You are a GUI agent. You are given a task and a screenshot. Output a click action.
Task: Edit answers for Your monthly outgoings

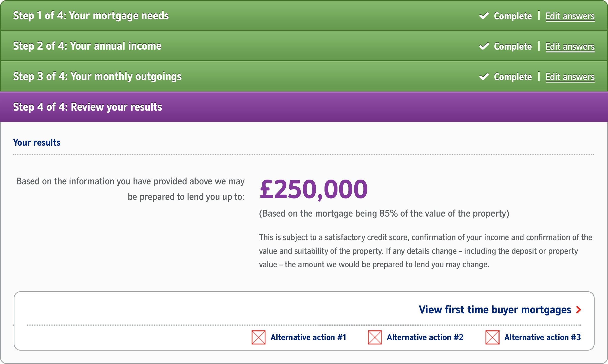point(570,77)
